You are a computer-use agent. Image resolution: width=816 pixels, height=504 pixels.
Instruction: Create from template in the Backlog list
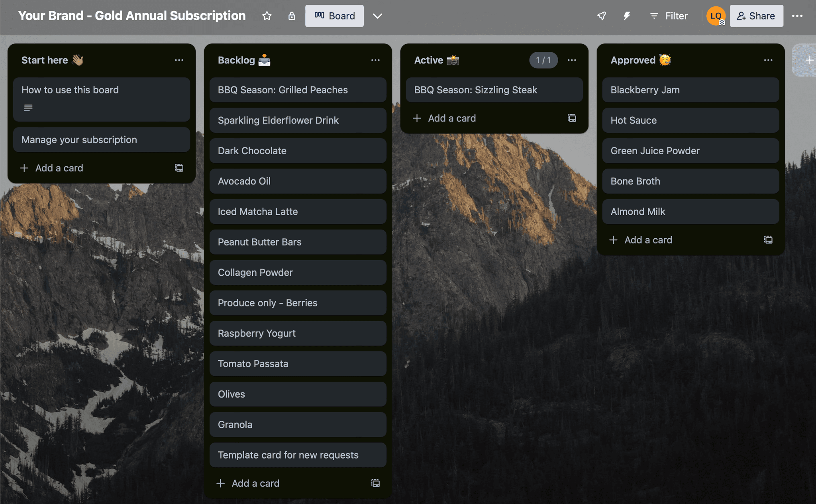click(375, 483)
